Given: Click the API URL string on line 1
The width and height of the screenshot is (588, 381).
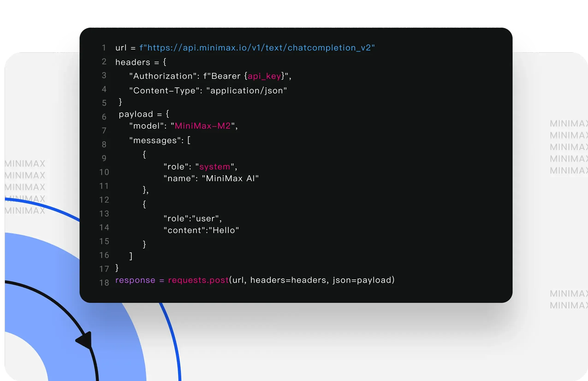Looking at the screenshot, I should click(257, 48).
